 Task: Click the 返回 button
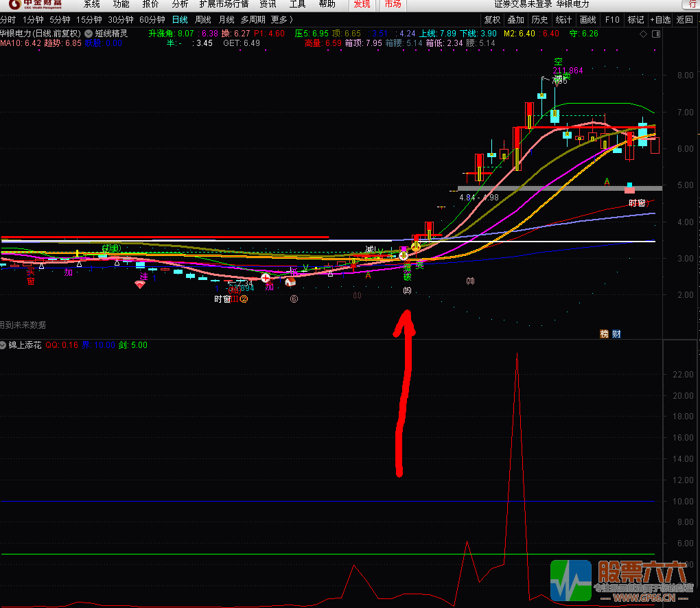coord(684,20)
